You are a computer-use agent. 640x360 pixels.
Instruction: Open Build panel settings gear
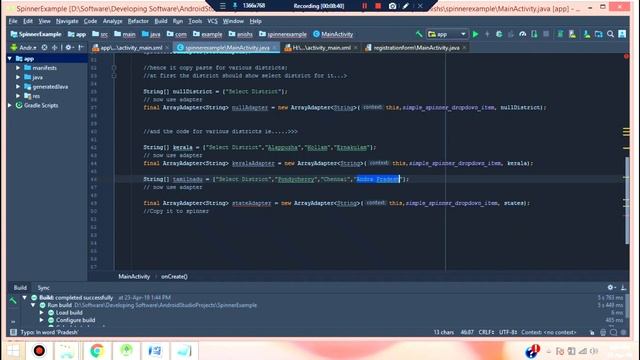coord(611,288)
